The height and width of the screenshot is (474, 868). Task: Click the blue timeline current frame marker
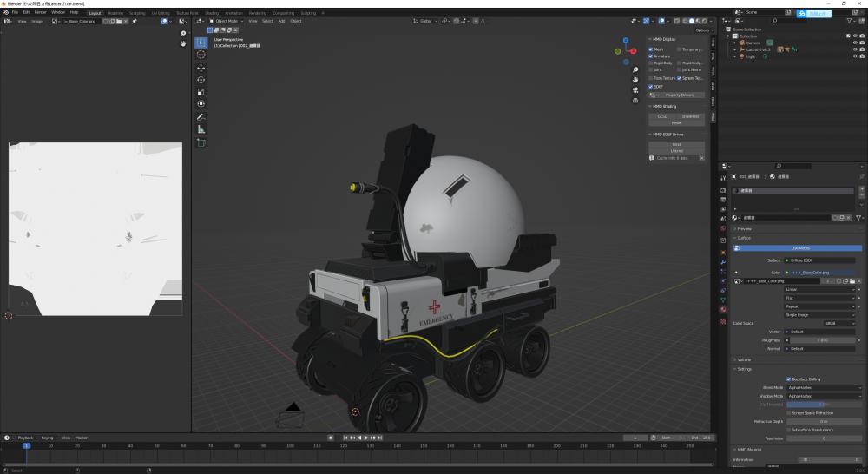26,445
